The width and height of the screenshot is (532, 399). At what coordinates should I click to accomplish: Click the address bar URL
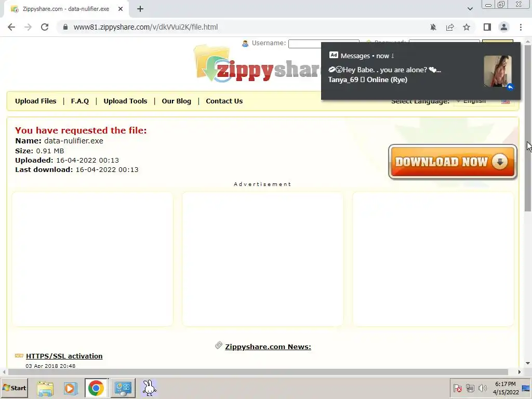pos(145,27)
